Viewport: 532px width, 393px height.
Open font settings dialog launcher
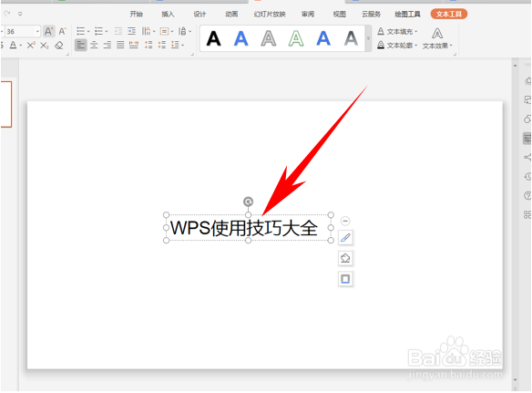[x=67, y=55]
